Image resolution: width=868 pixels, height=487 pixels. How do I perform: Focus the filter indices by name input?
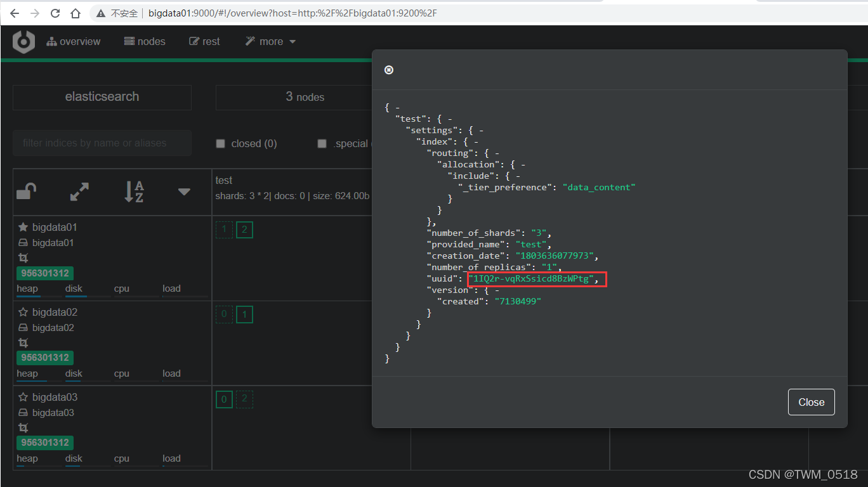tap(102, 143)
